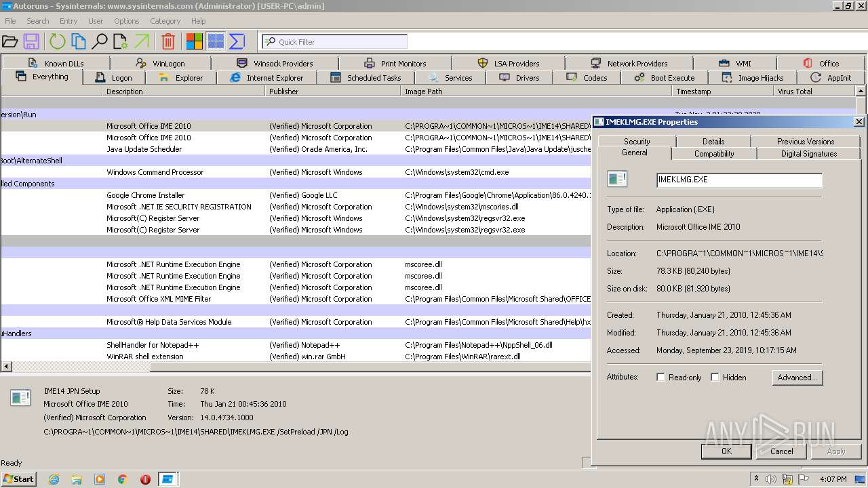Click the IMEKLMG.EXE filename text field
This screenshot has width=868, height=488.
(739, 180)
